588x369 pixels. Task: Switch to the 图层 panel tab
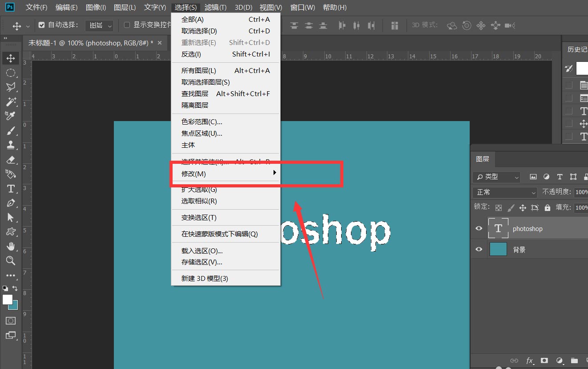click(x=483, y=159)
